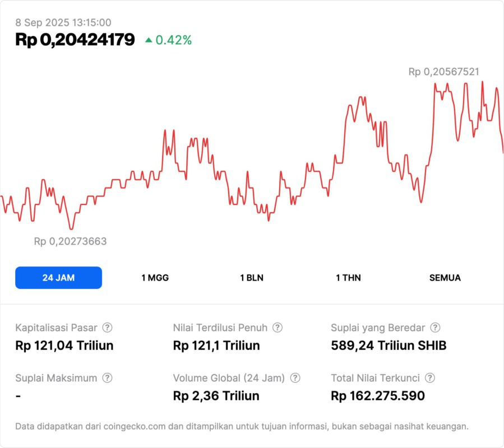This screenshot has width=504, height=448.
Task: Show the 1 THN price chart
Action: pos(348,278)
